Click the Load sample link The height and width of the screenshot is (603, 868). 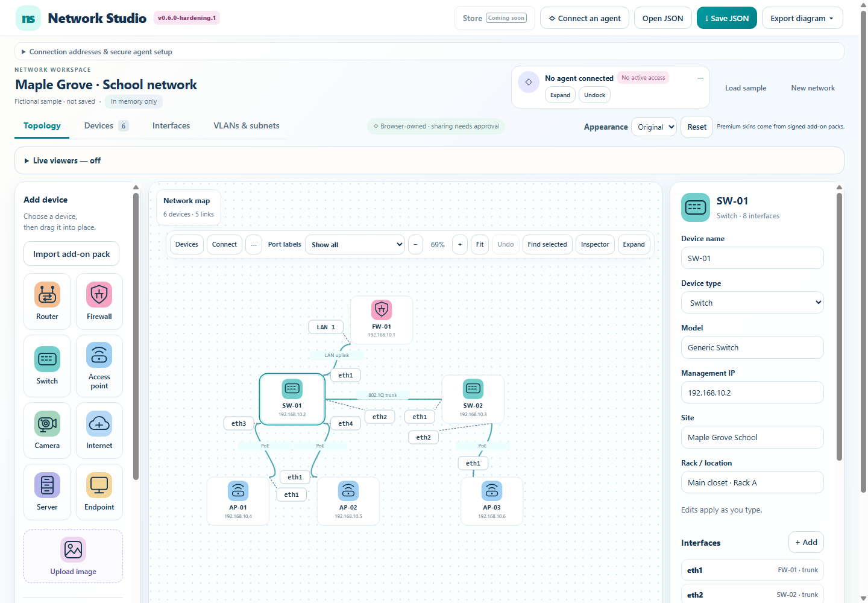[x=746, y=88]
